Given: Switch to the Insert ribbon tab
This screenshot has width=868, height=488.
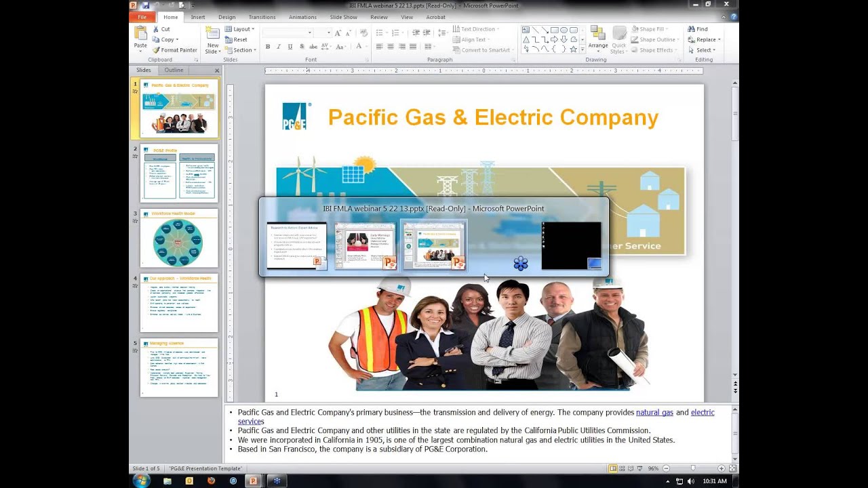Looking at the screenshot, I should tap(198, 17).
